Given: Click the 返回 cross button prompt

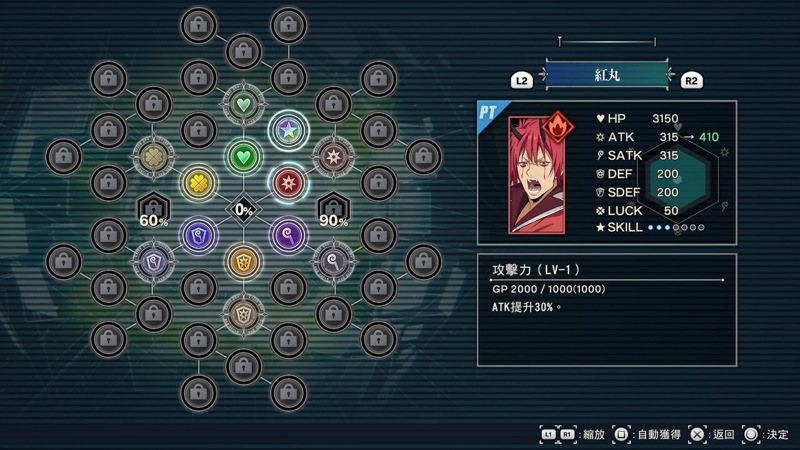Looking at the screenshot, I should pyautogui.click(x=711, y=434).
